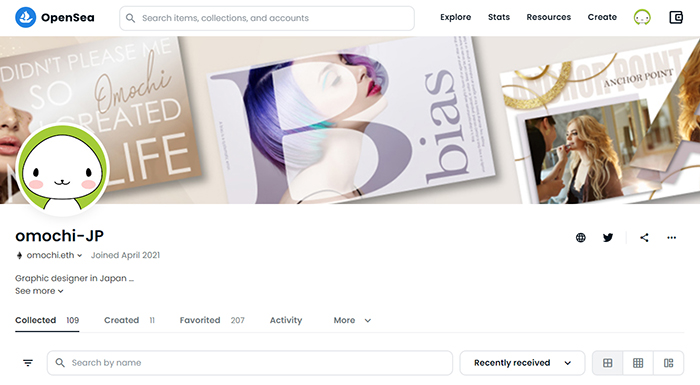
Task: Switch to large grid view
Action: tap(608, 363)
